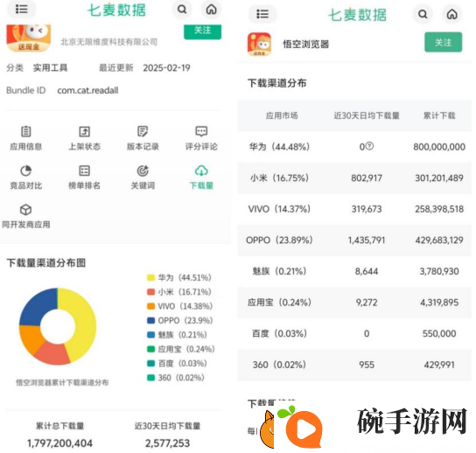Select table header 应用市场
Screen dimensions: 476x453
pyautogui.click(x=282, y=115)
